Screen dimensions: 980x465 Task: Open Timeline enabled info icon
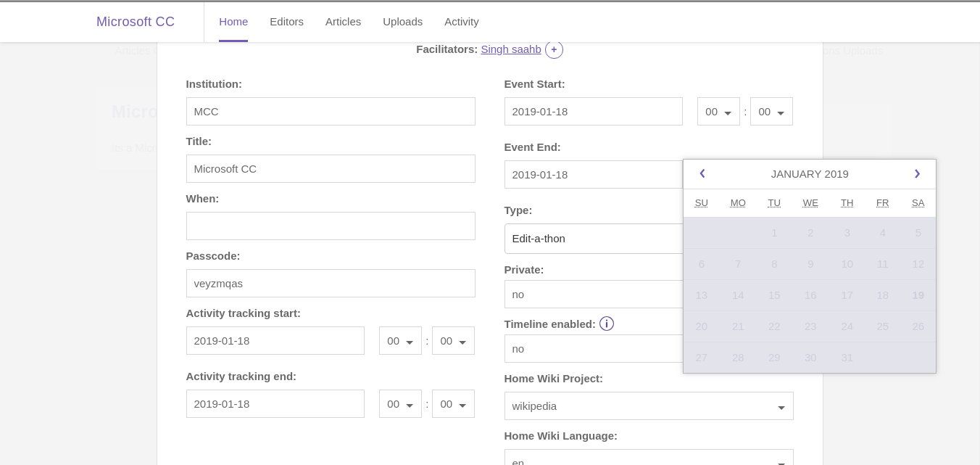[x=607, y=324]
